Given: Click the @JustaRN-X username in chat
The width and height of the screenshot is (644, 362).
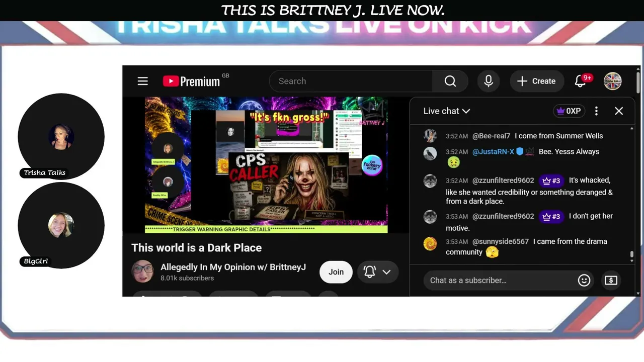Looking at the screenshot, I should pyautogui.click(x=493, y=151).
